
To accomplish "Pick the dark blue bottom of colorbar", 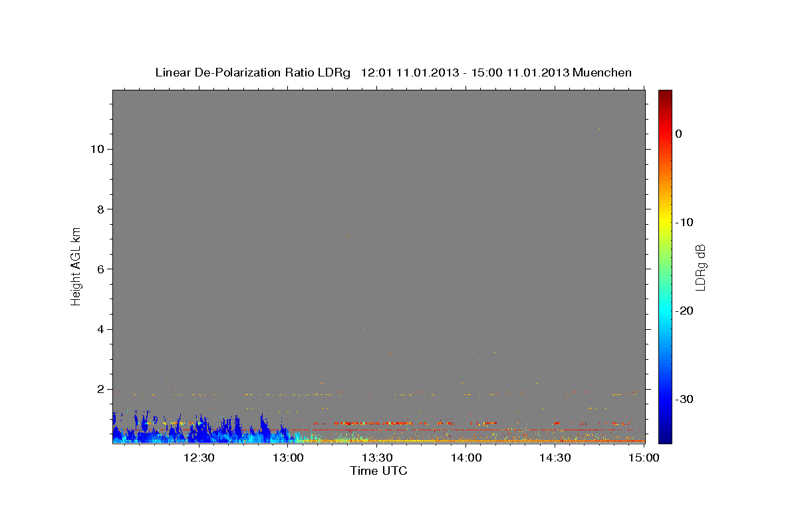I will (665, 438).
